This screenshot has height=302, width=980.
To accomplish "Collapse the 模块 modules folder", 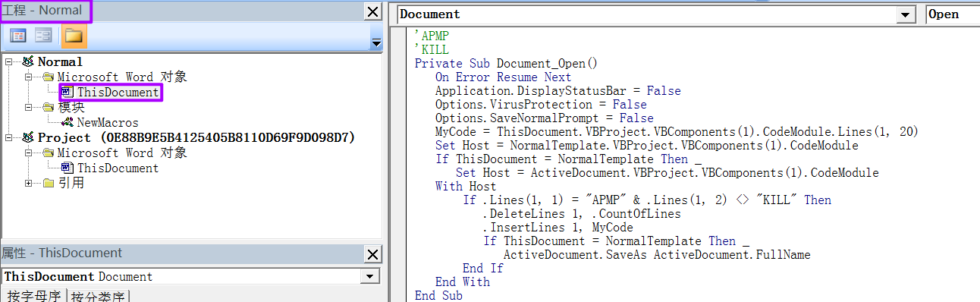I will (x=28, y=108).
